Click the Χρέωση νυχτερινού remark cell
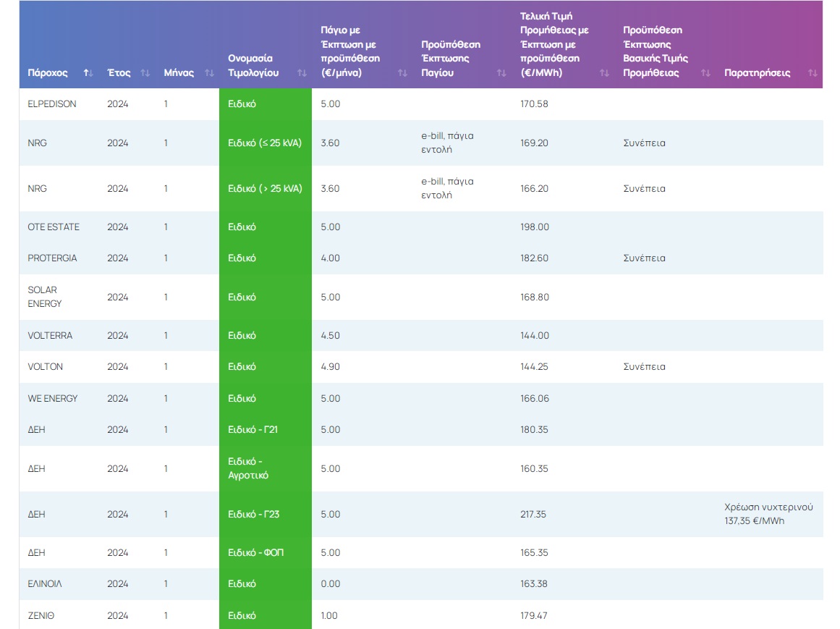The image size is (840, 629). 768,514
